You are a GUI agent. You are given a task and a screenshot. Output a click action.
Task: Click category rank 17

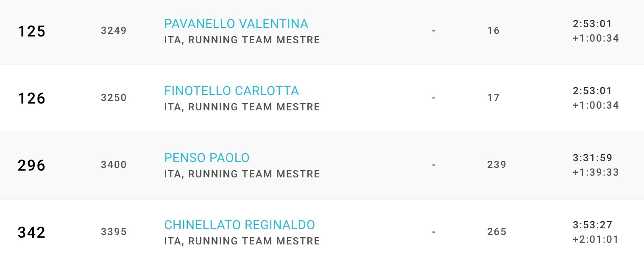[x=493, y=98]
